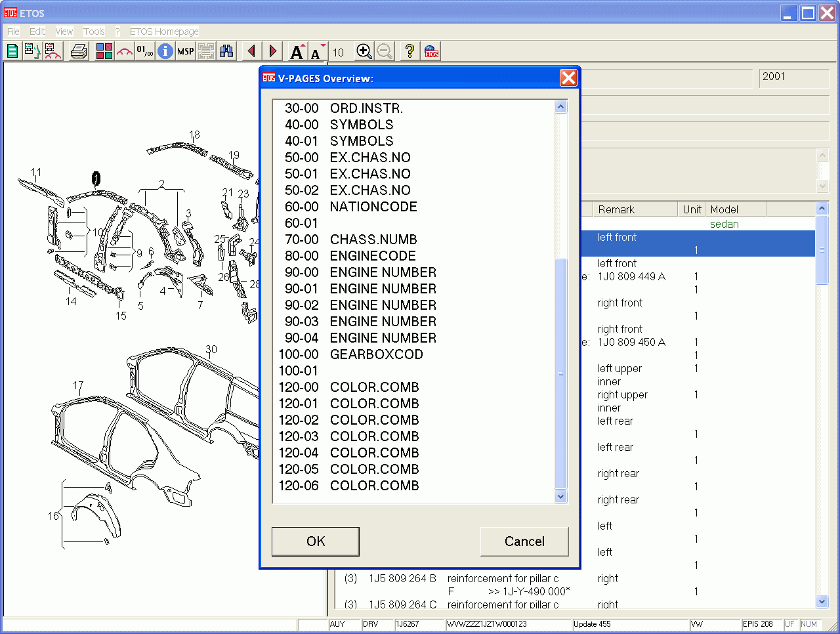Viewport: 840px width, 634px height.
Task: Click the MSP toolbar button
Action: tap(186, 51)
